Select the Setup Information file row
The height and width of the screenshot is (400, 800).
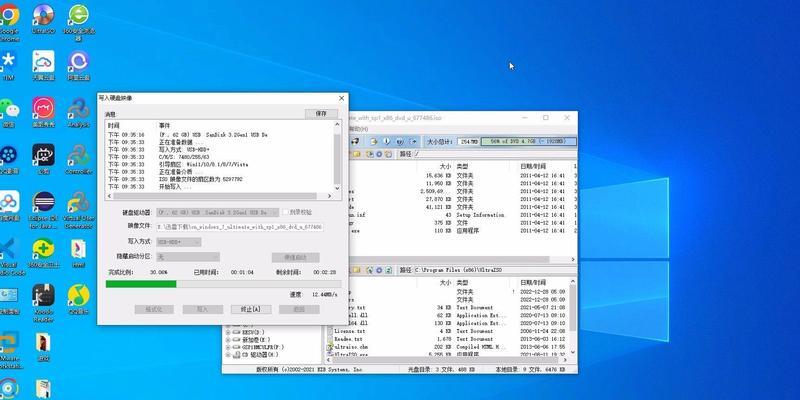pos(463,215)
